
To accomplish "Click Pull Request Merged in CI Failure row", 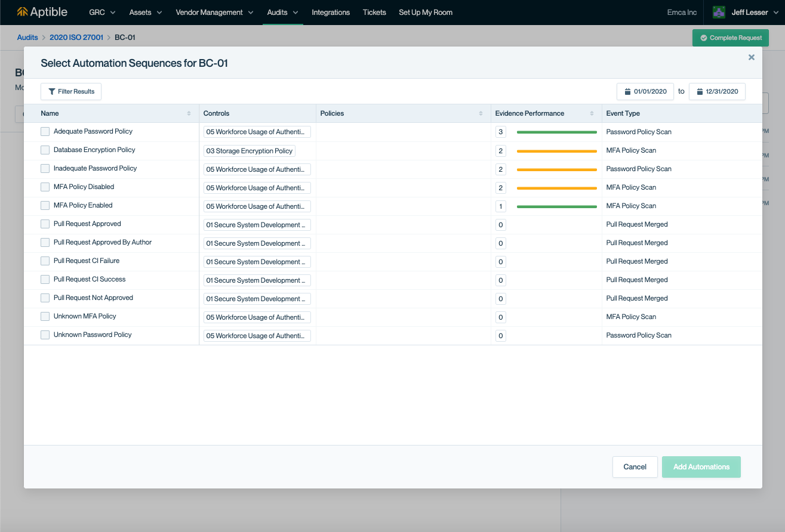I will (x=637, y=261).
